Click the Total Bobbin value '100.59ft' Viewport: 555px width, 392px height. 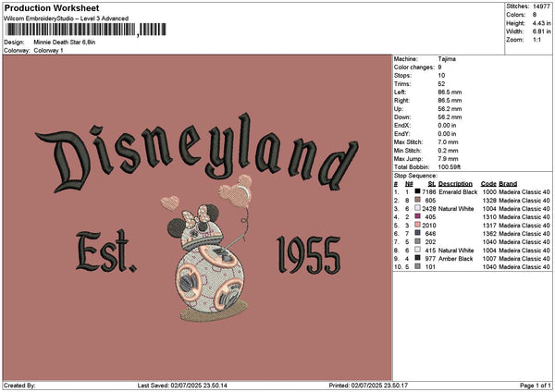(x=450, y=167)
